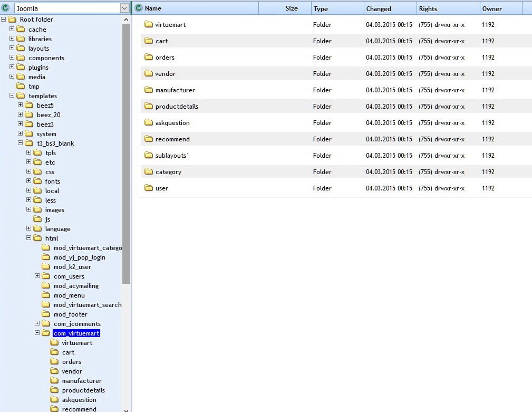This screenshot has height=412, width=532.
Task: Click the recommend folder icon in file list
Action: point(149,138)
